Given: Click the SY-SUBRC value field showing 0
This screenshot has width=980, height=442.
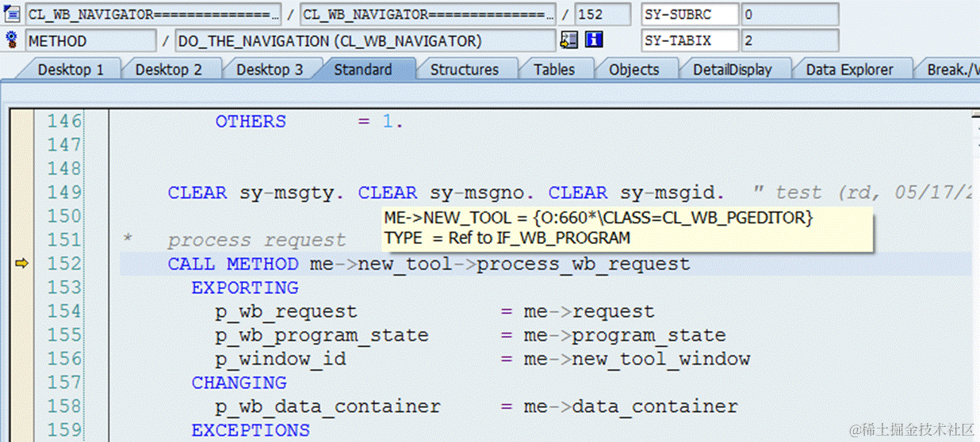Looking at the screenshot, I should 789,14.
